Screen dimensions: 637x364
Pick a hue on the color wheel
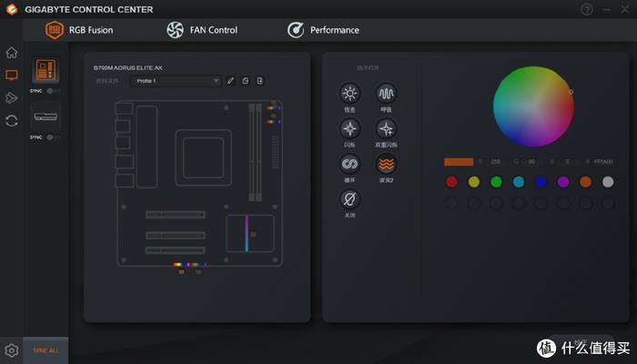pos(533,106)
